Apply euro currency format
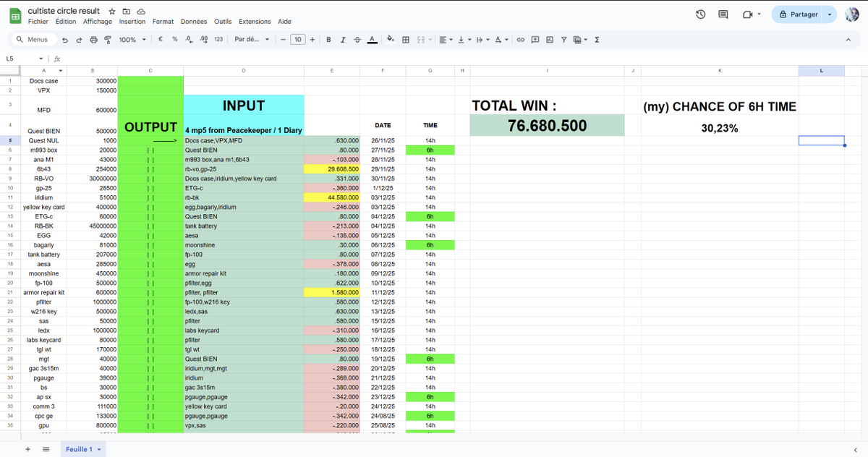 160,40
